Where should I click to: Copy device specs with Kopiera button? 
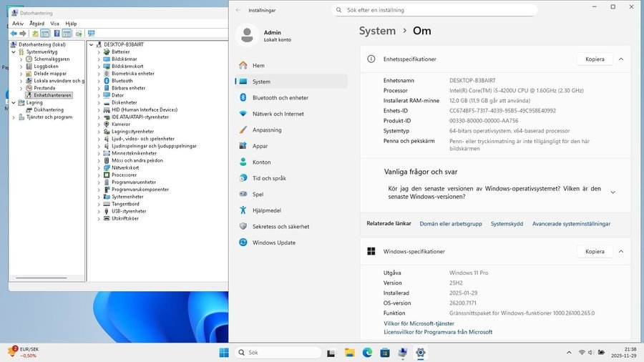595,59
